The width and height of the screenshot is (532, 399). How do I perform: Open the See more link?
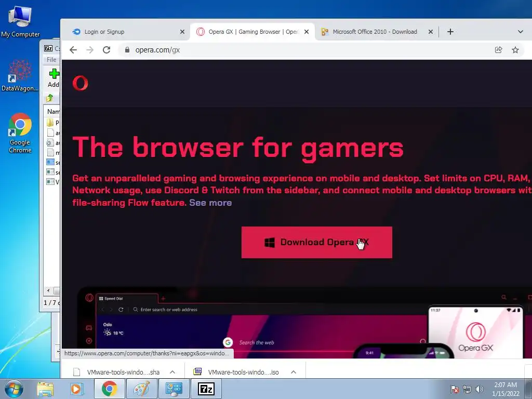[x=210, y=203]
